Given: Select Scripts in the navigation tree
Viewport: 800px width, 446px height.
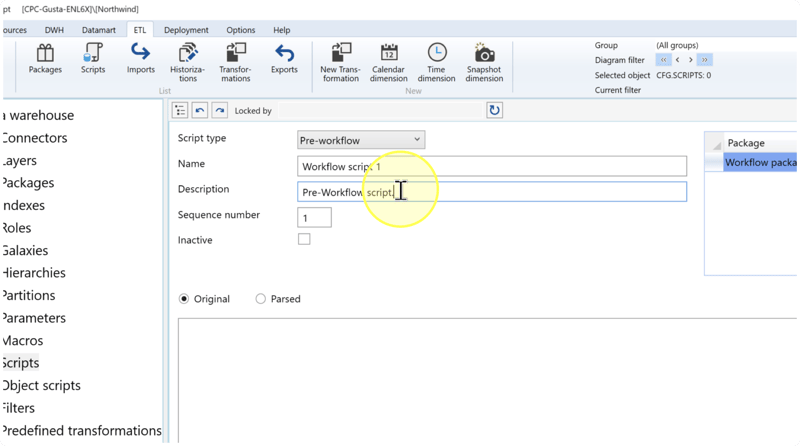Looking at the screenshot, I should pos(20,363).
